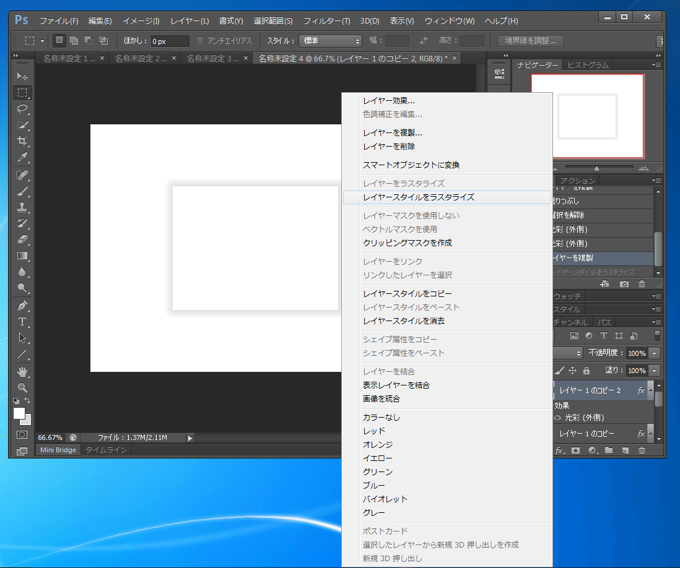Select the Move tool
The height and width of the screenshot is (568, 680).
point(22,77)
